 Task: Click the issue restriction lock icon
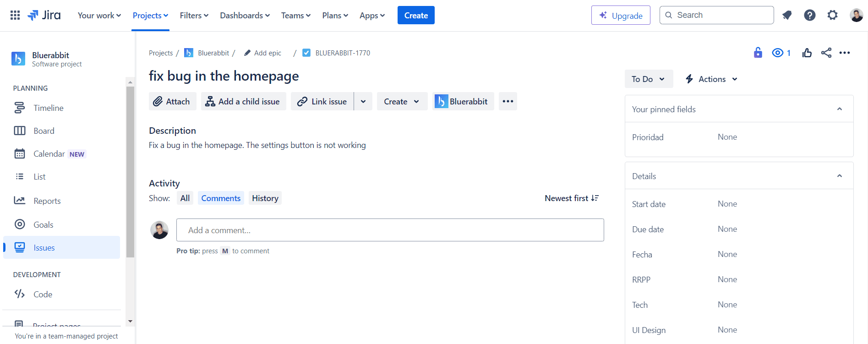[x=758, y=53]
